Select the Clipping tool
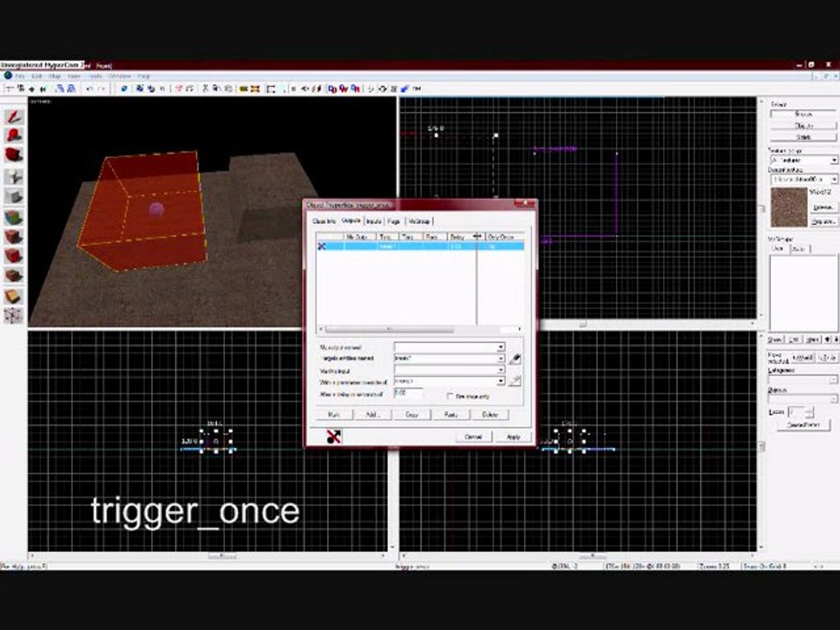 (x=13, y=296)
